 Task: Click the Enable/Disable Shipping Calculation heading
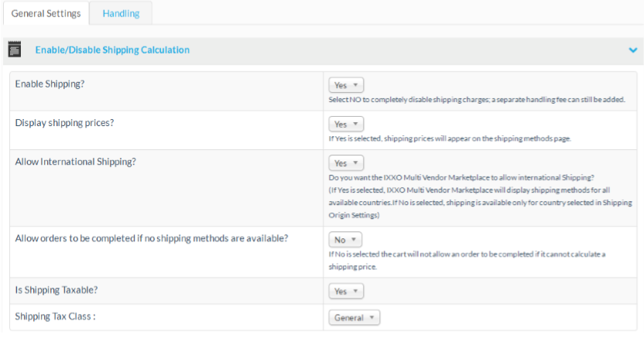point(112,50)
